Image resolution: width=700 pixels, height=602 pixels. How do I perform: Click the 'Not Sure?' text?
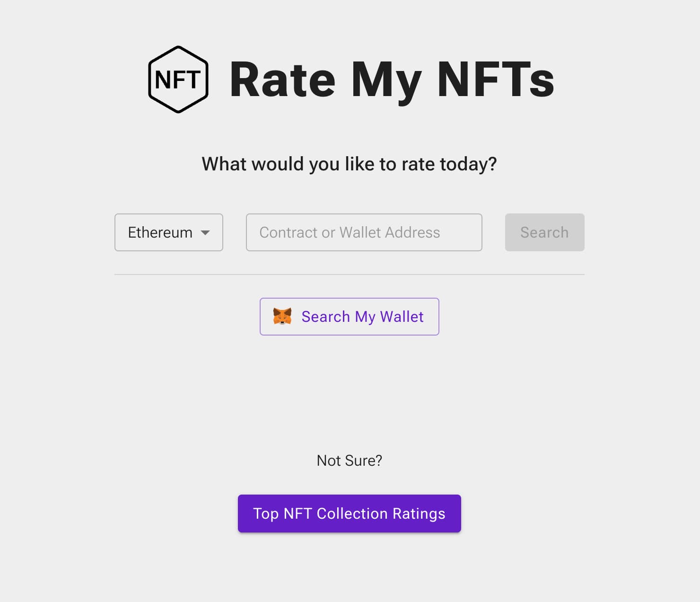point(349,460)
